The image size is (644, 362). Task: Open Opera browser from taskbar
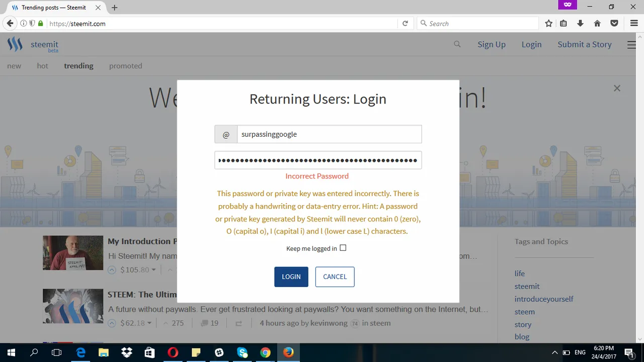(x=173, y=352)
